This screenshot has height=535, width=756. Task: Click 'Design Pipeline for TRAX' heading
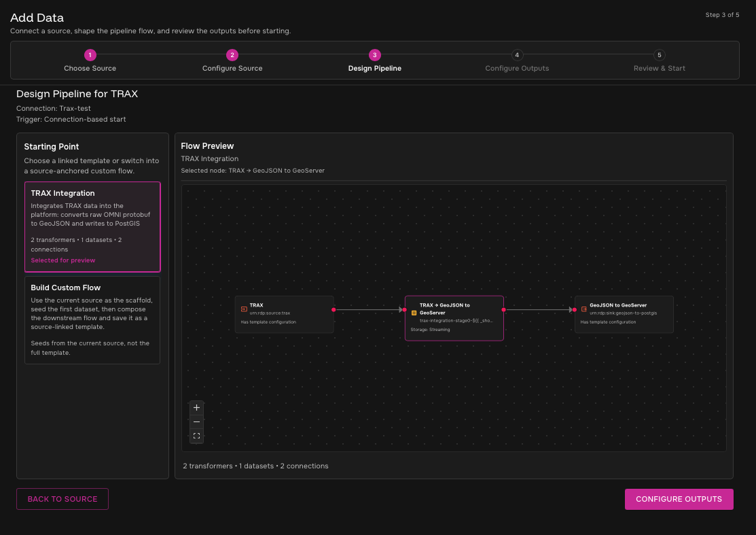coord(77,94)
